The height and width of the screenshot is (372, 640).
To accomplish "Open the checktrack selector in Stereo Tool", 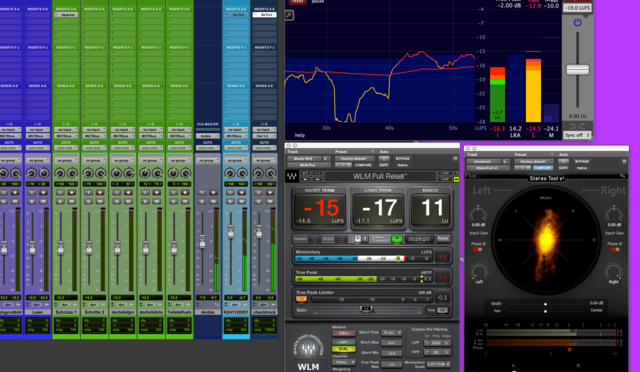I will pyautogui.click(x=484, y=162).
